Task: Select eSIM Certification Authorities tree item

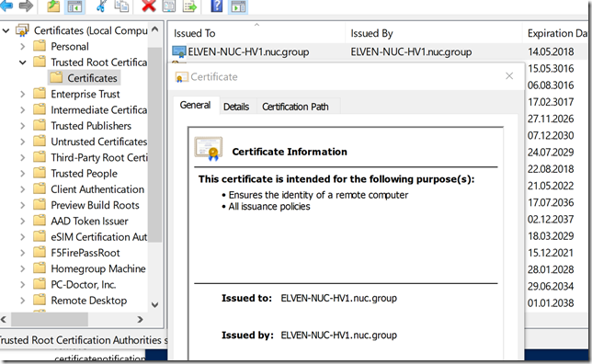Action: 99,237
